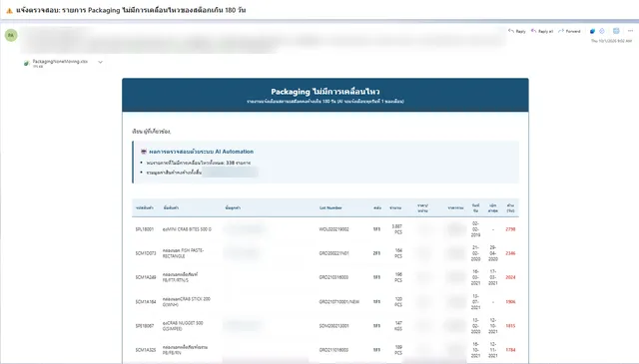The width and height of the screenshot is (639, 364).
Task: Click the CRAB STICK 200 product name
Action: tap(187, 302)
